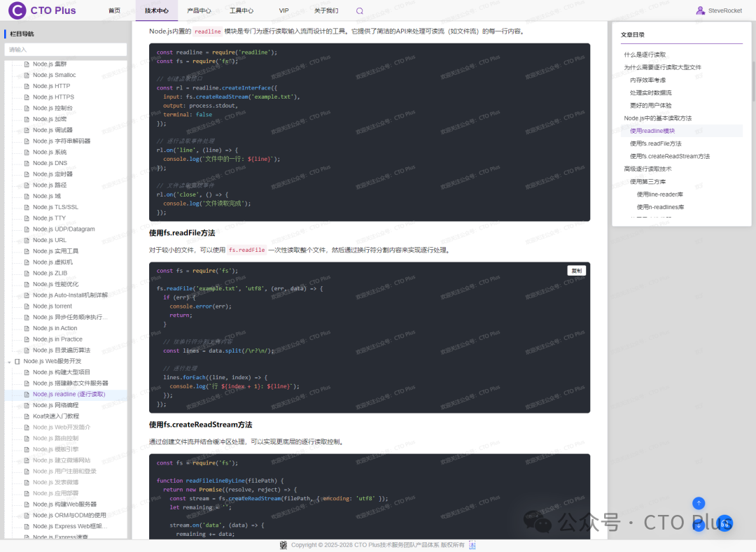Open the search magnifier icon in navbar
The image size is (756, 552).
(x=360, y=10)
